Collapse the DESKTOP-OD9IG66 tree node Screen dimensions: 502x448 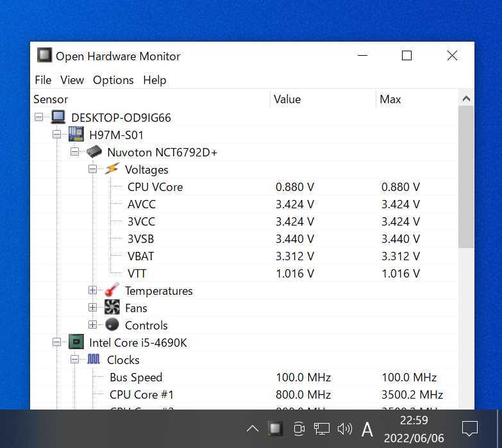click(38, 117)
